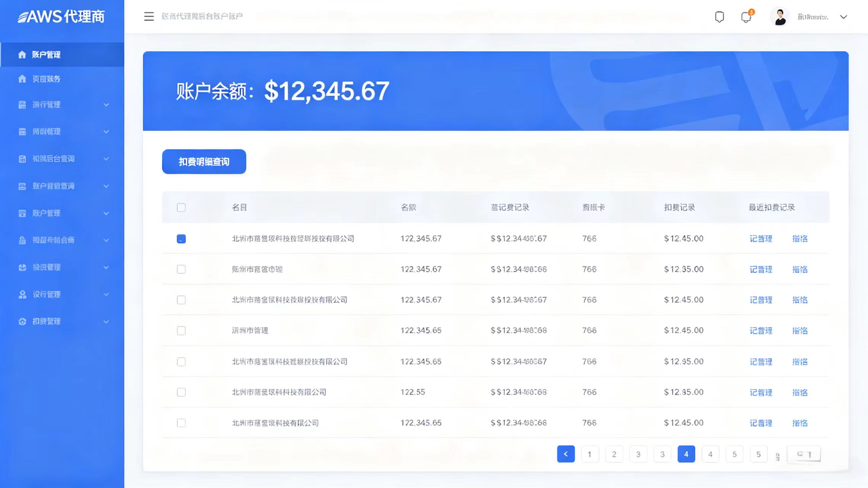The width and height of the screenshot is (868, 488).
Task: Click the chart icon beside 设资管理
Action: pyautogui.click(x=22, y=267)
